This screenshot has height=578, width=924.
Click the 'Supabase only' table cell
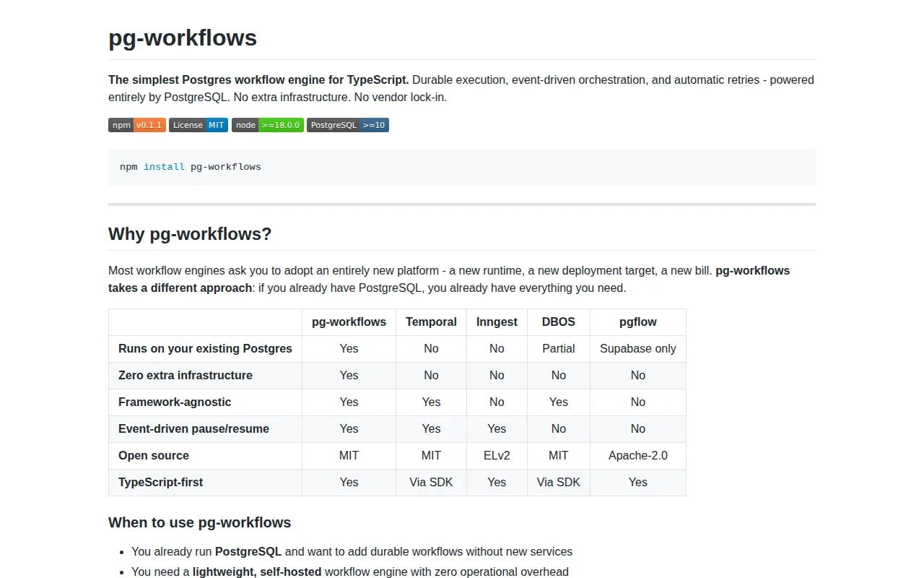click(x=638, y=349)
